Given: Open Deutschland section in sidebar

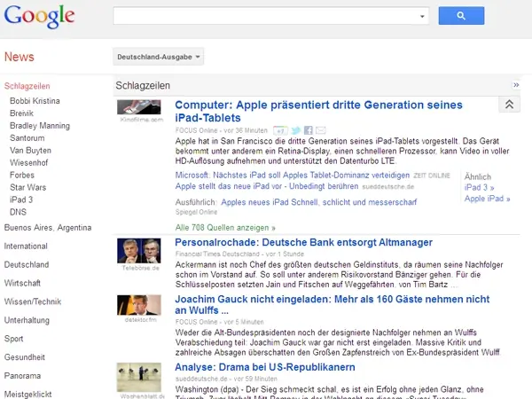Looking at the screenshot, I should click(27, 264).
